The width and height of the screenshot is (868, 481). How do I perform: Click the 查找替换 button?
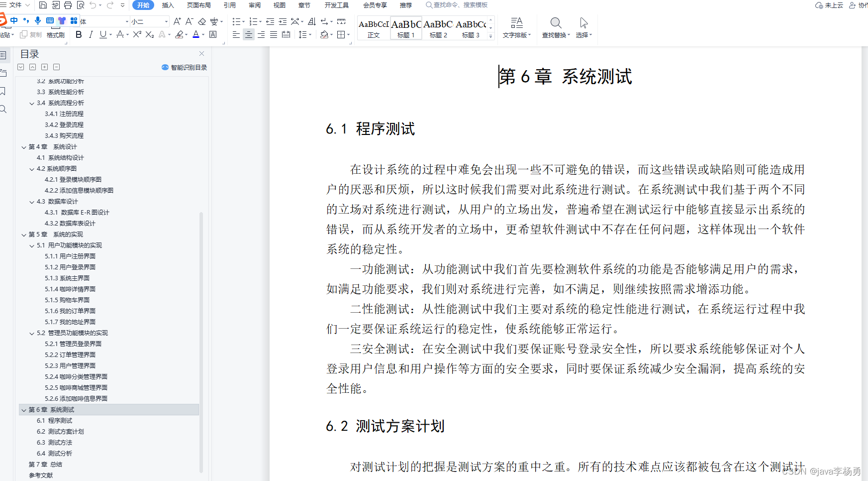556,28
